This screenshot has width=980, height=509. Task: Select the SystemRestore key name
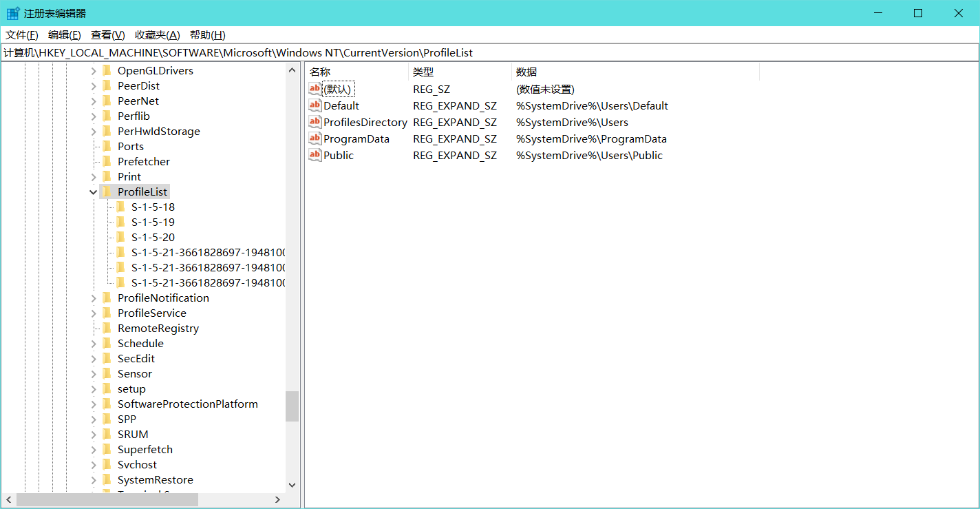[156, 479]
